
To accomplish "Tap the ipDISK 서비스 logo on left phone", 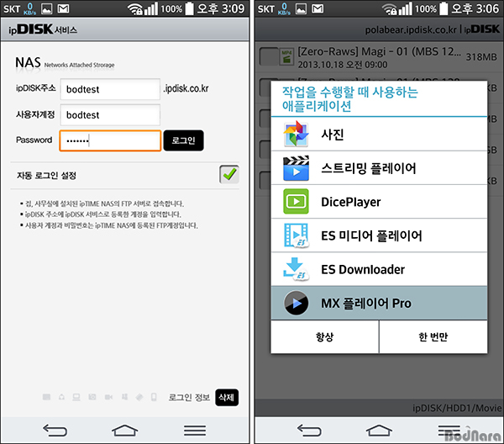I will click(x=43, y=29).
